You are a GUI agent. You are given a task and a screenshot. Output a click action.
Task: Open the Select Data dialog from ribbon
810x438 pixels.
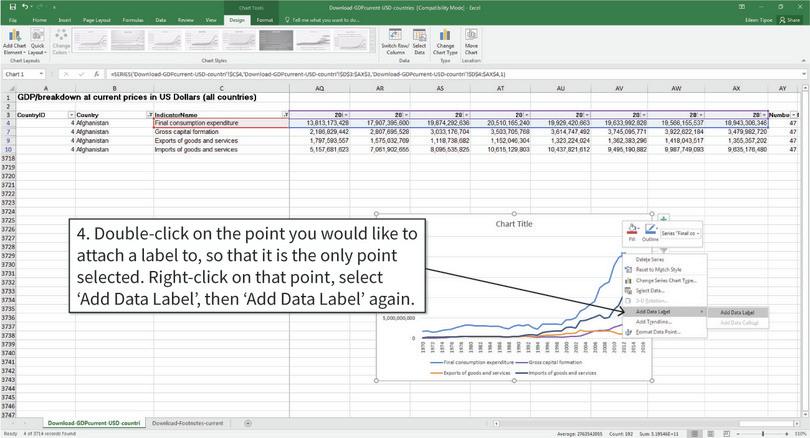[419, 42]
